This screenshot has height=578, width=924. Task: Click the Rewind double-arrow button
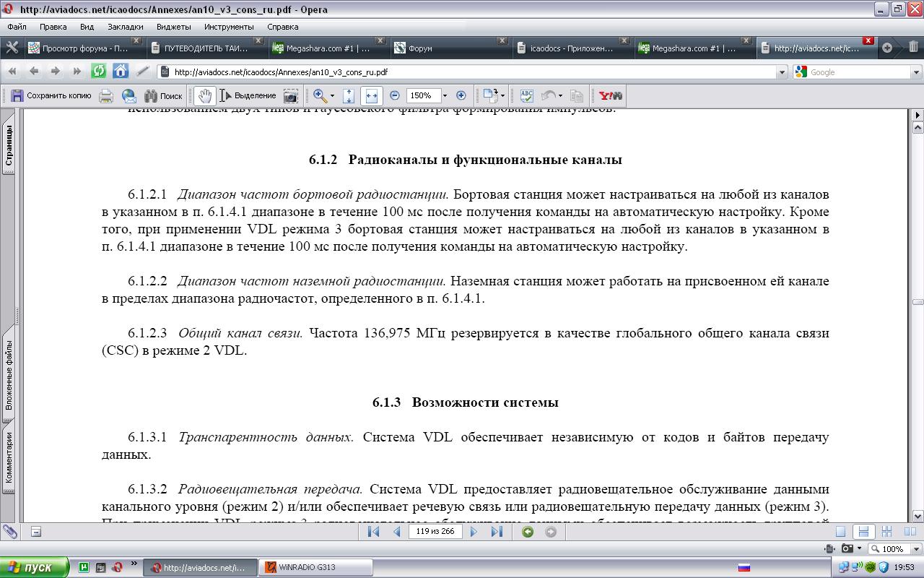12,72
